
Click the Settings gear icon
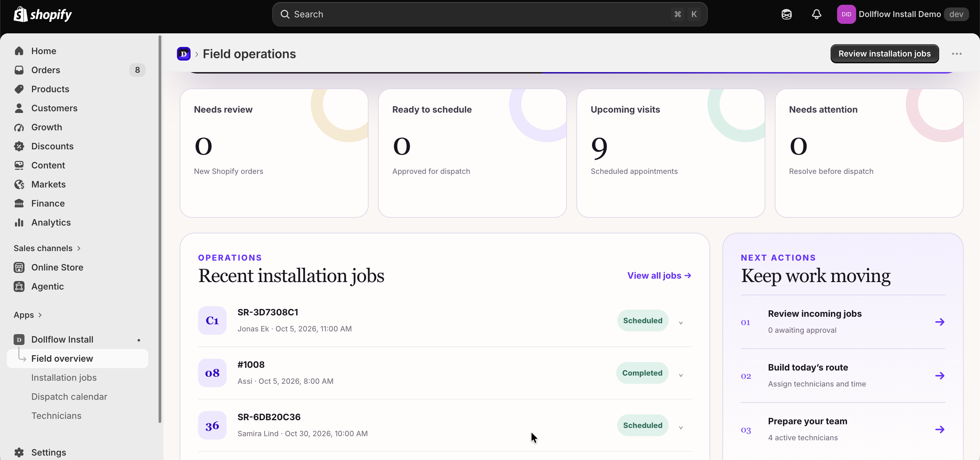pos(19,452)
